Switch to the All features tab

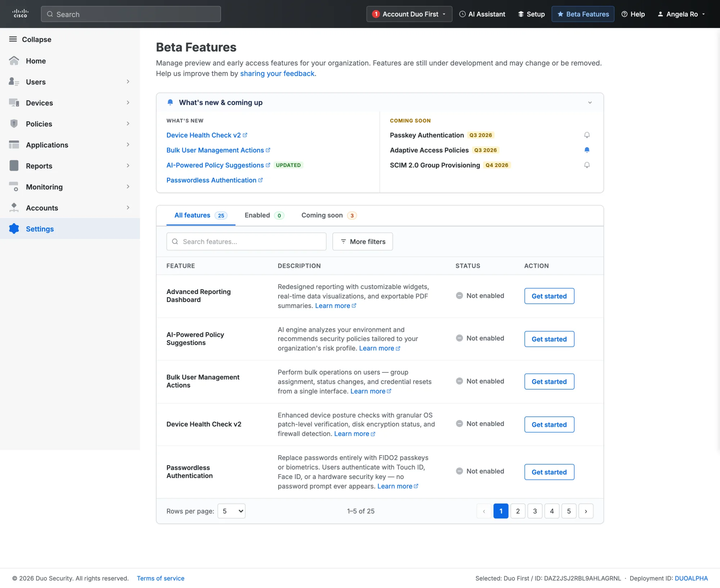(201, 215)
